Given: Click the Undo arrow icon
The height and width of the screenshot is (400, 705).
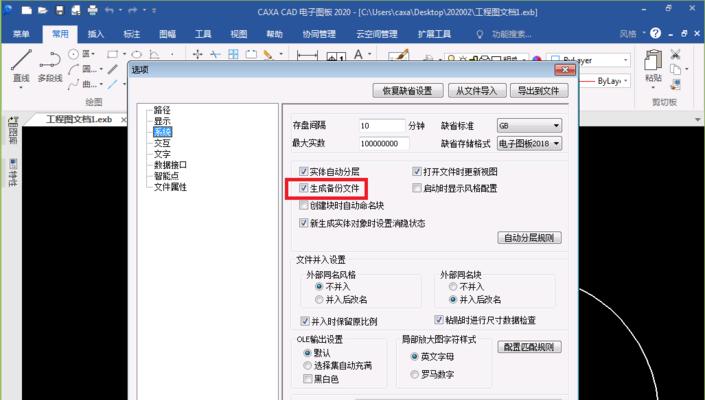Looking at the screenshot, I should coord(109,10).
